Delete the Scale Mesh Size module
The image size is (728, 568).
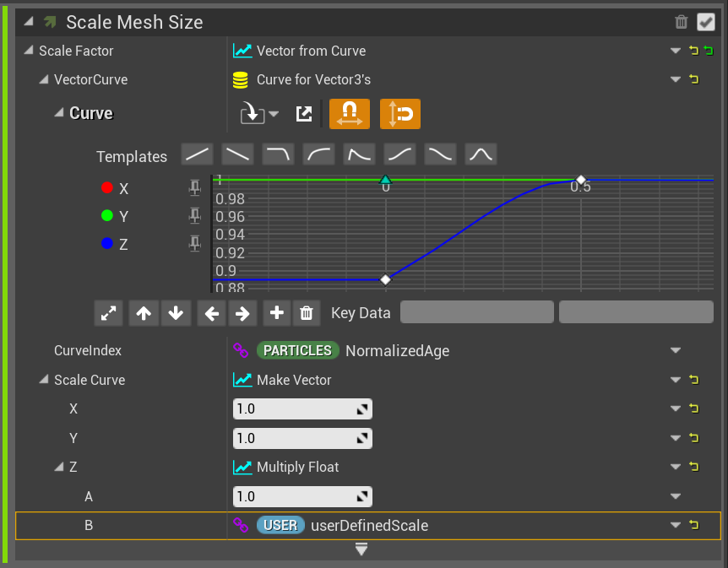coord(682,23)
